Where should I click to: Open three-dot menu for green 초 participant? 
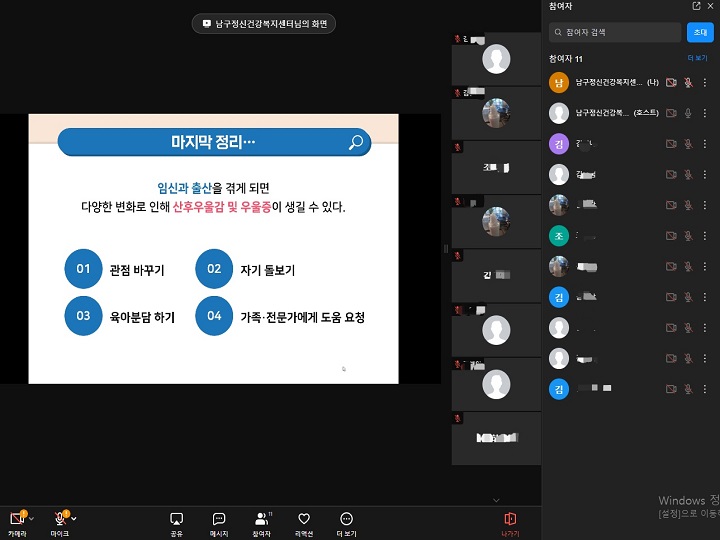704,236
